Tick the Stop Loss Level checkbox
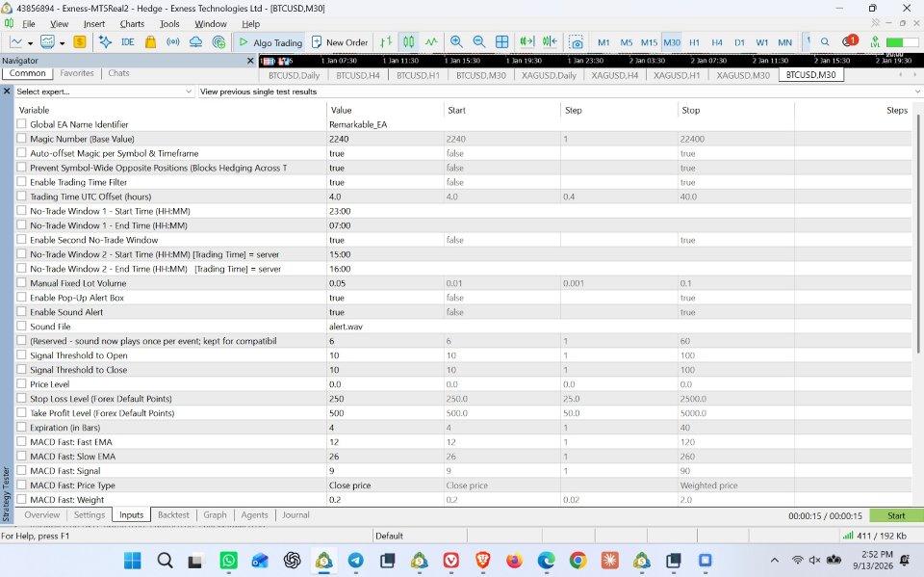Image resolution: width=924 pixels, height=577 pixels. [22, 398]
